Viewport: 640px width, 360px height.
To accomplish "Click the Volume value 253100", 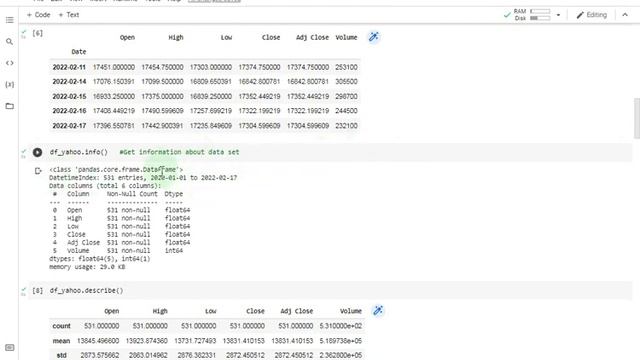I will pyautogui.click(x=346, y=67).
